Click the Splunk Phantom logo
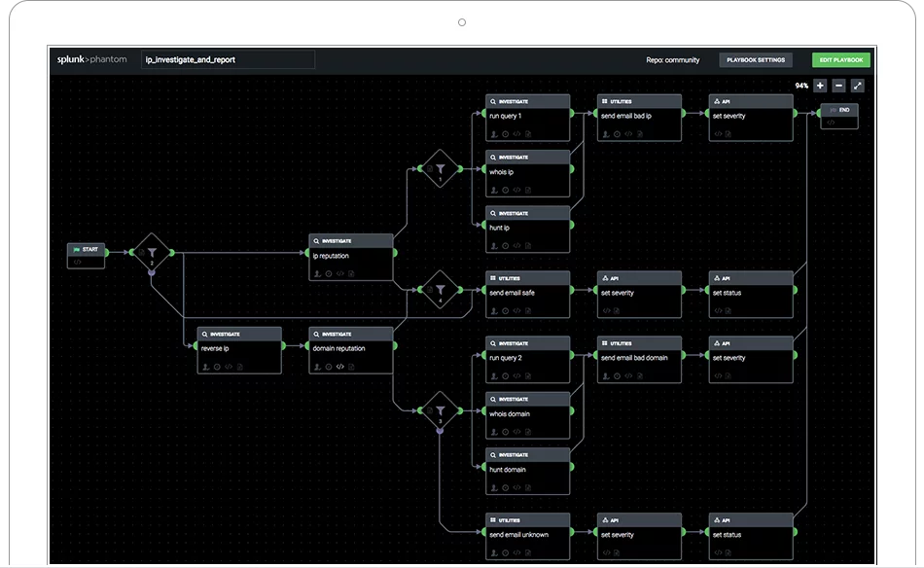Image resolution: width=924 pixels, height=568 pixels. click(x=91, y=60)
